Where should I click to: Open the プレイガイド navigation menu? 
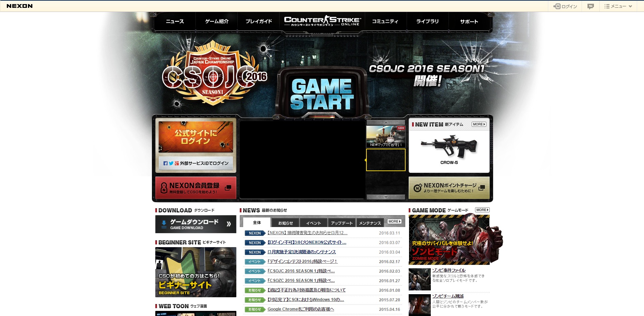tap(258, 21)
